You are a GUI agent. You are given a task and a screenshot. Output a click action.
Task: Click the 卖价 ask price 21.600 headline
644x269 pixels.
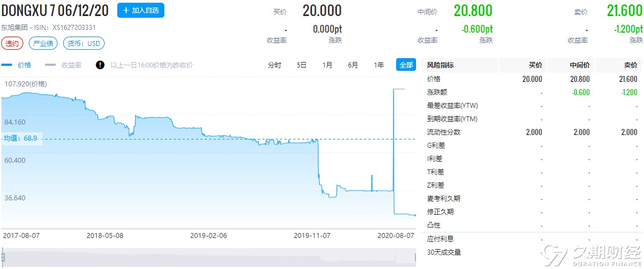624,11
